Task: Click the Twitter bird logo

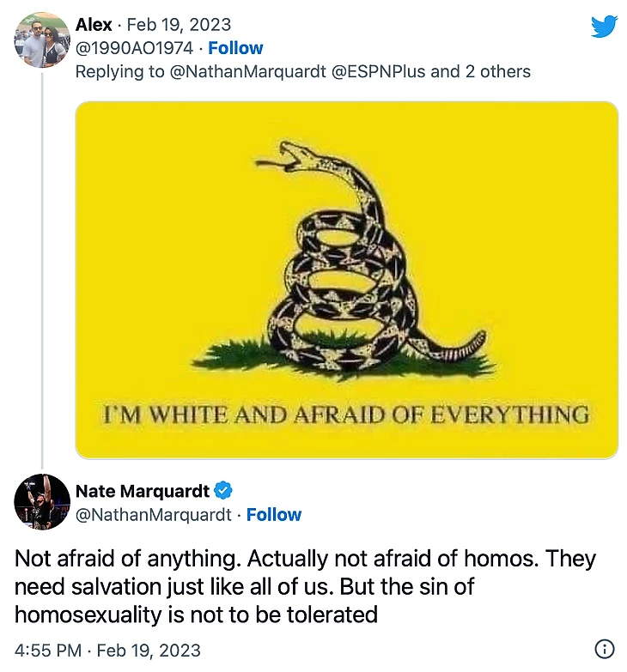Action: click(604, 27)
